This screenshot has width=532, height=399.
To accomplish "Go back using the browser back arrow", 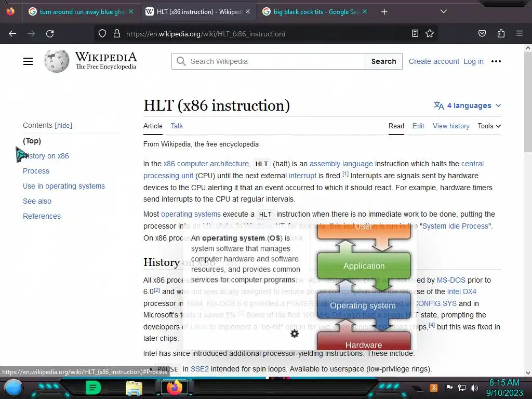I will 12,34.
